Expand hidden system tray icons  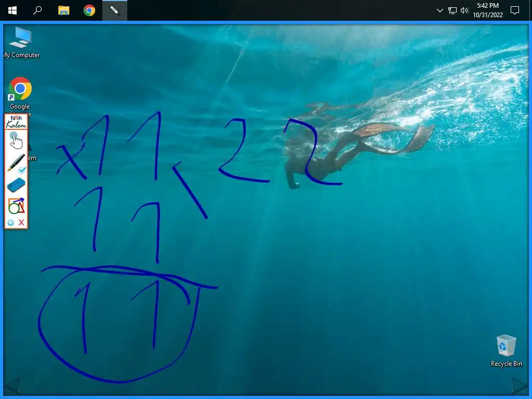pyautogui.click(x=440, y=10)
